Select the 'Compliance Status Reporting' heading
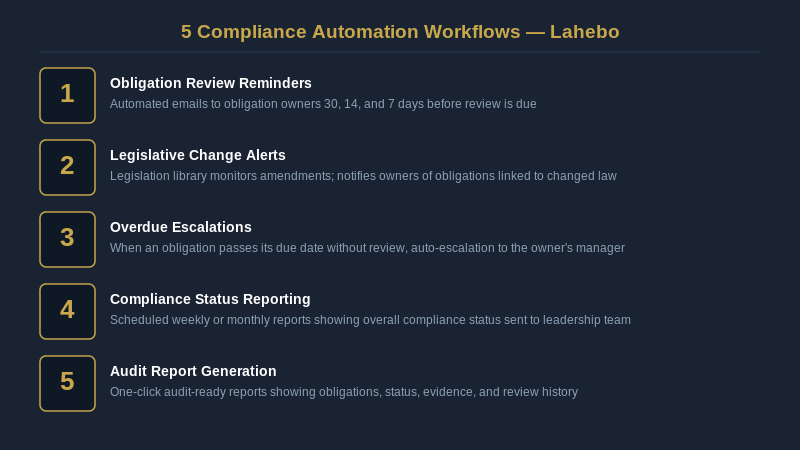 pos(210,299)
